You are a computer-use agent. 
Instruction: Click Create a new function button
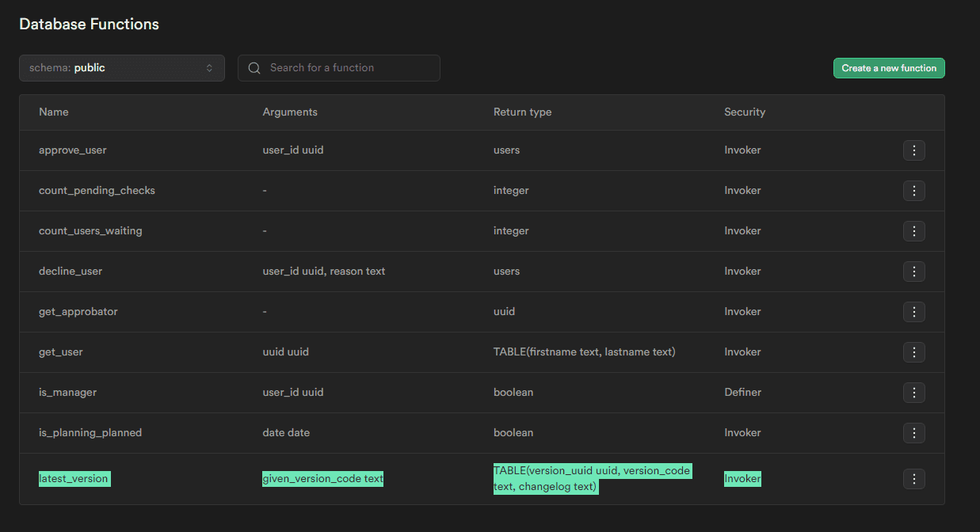coord(888,68)
